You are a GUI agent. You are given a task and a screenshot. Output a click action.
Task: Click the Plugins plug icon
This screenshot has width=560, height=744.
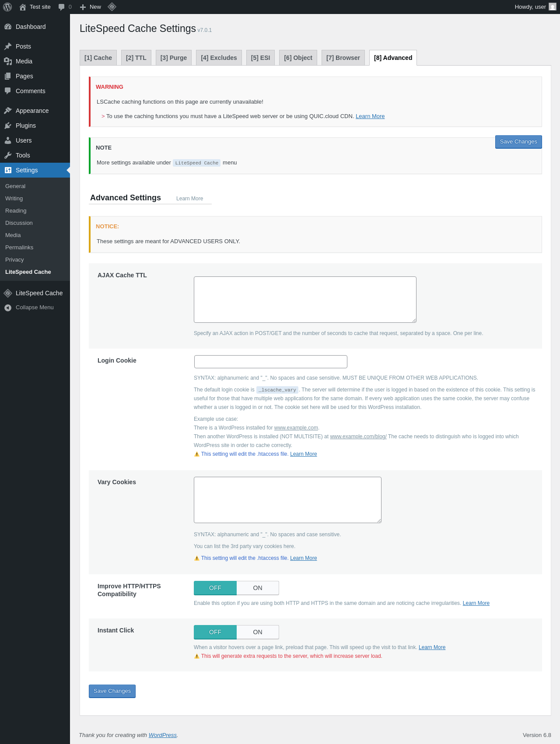tap(8, 126)
